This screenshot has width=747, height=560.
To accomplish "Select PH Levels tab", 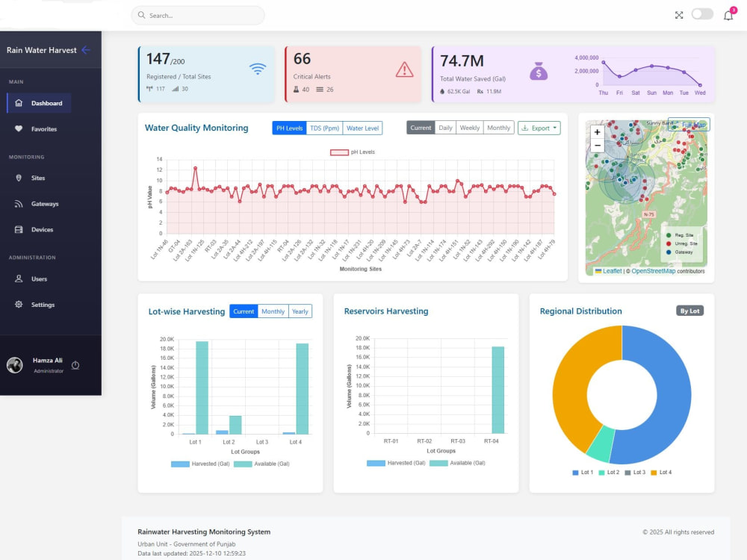I will point(289,128).
